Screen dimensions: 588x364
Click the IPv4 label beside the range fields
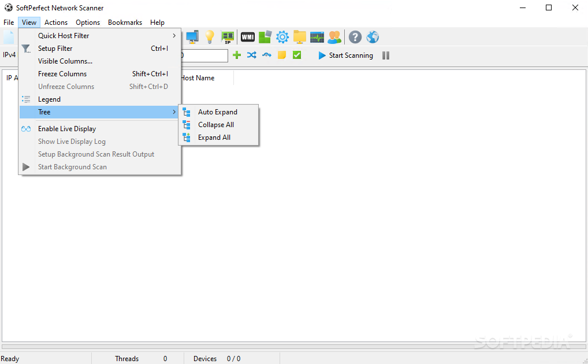coord(9,55)
